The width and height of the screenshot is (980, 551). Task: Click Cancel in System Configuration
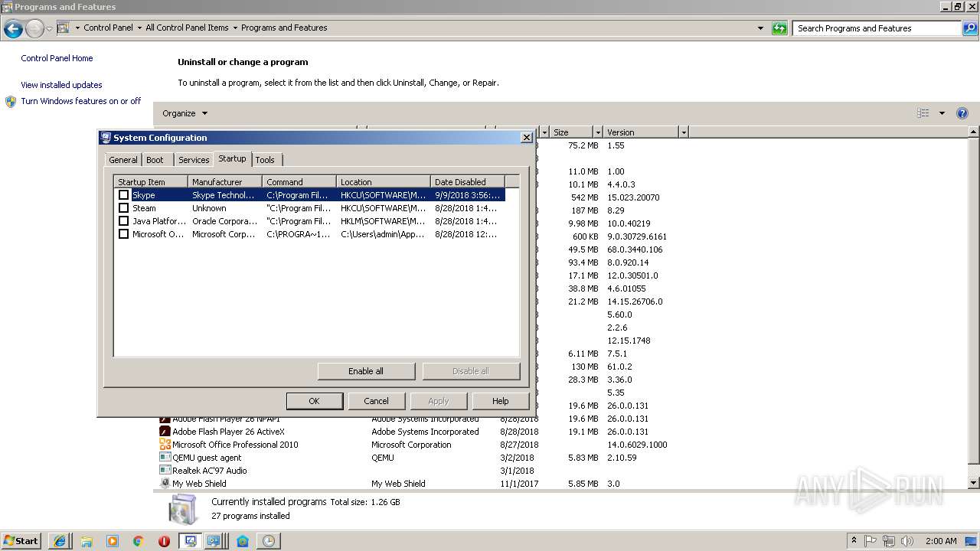pyautogui.click(x=376, y=401)
